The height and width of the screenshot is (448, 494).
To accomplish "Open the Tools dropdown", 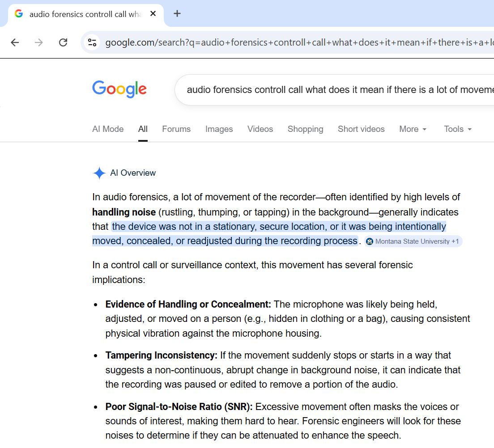I will coord(458,129).
